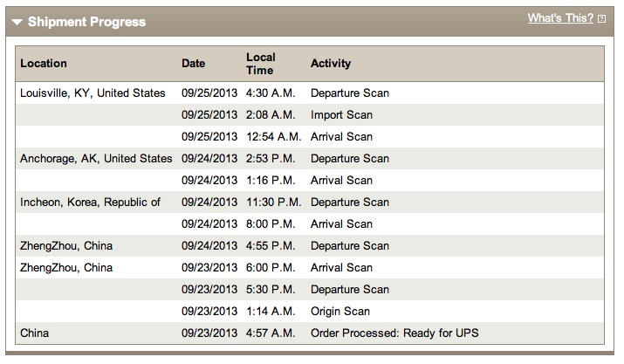The image size is (624, 364).
Task: Select the Date column header
Action: (x=194, y=64)
